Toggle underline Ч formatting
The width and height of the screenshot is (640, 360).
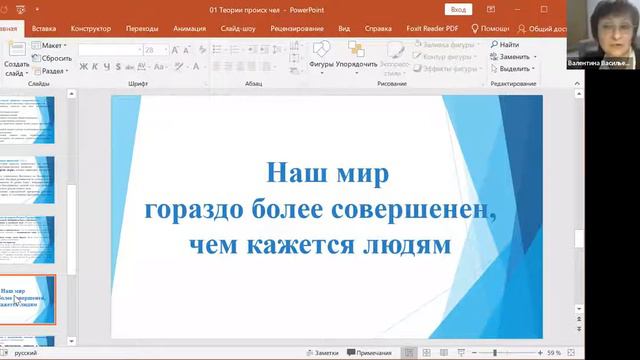tap(107, 67)
